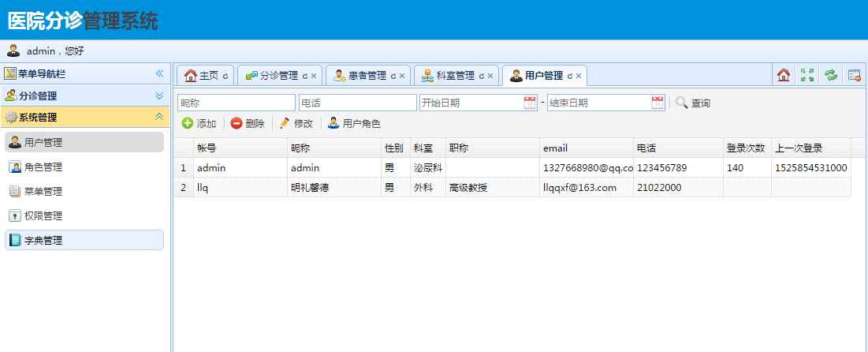Click the 1327668980@qq.co email cell
The height and width of the screenshot is (352, 868).
point(587,167)
